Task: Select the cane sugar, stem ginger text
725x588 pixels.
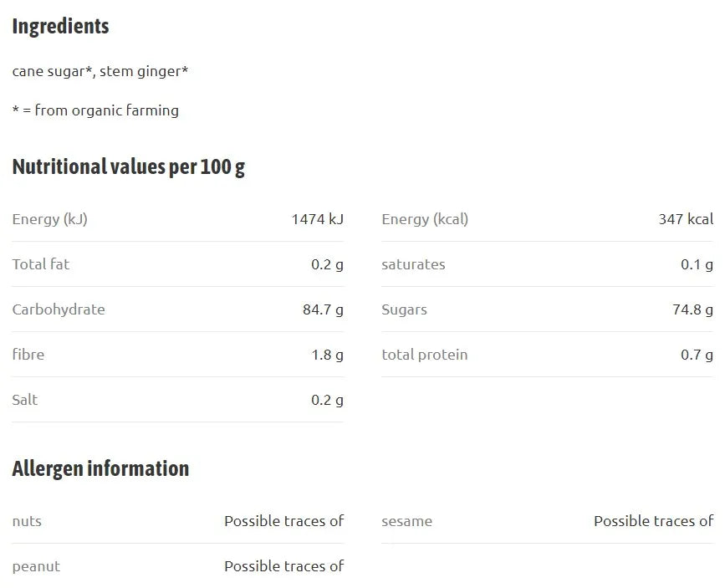Action: 100,71
